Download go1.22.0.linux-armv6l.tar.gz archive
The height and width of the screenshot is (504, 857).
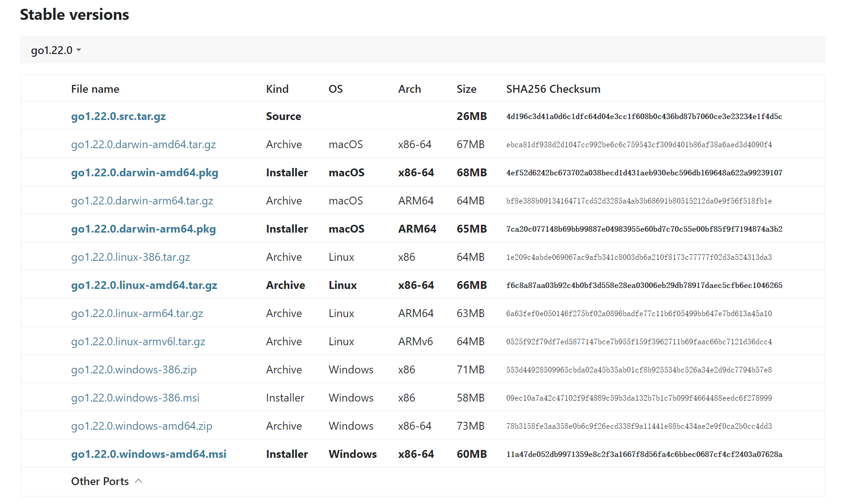[x=138, y=342]
